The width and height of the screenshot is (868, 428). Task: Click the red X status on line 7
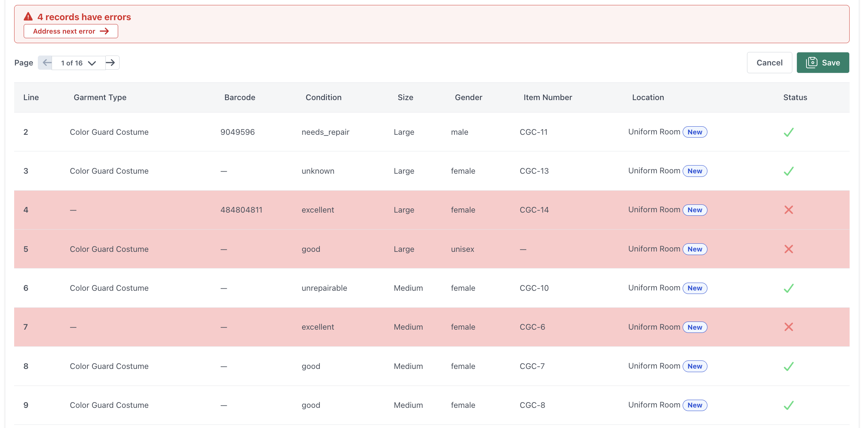[x=788, y=327]
